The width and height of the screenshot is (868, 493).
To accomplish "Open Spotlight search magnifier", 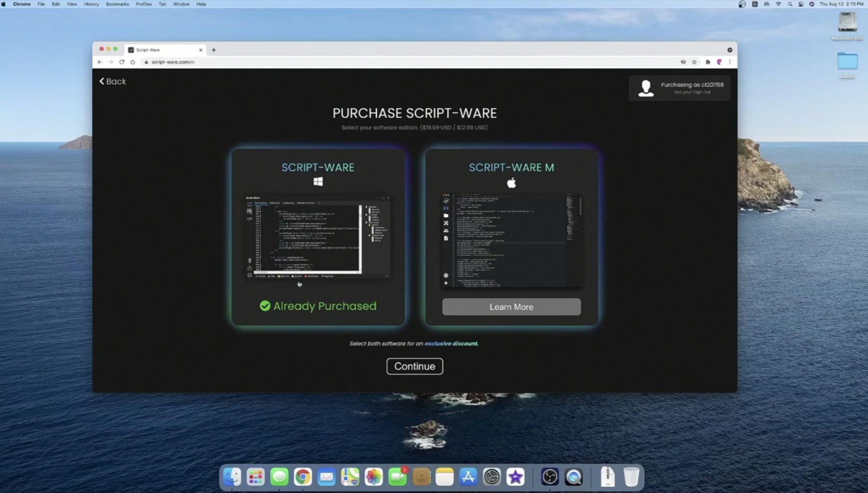I will [x=790, y=4].
